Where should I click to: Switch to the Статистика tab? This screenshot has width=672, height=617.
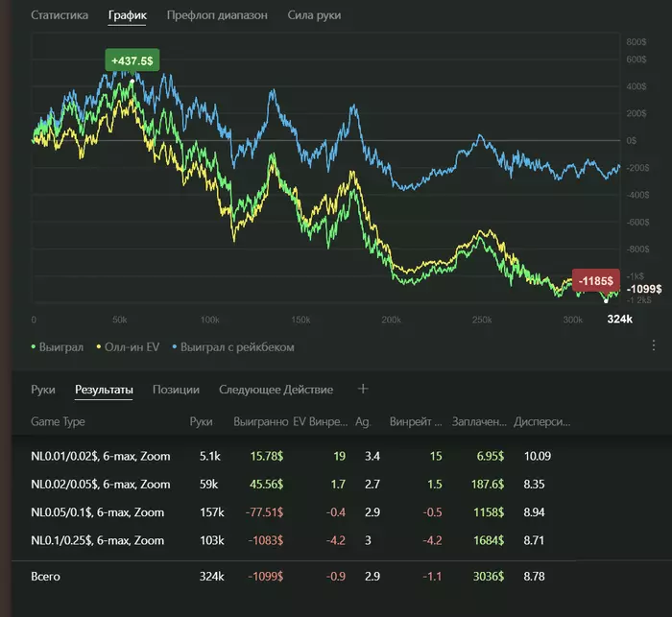point(60,15)
